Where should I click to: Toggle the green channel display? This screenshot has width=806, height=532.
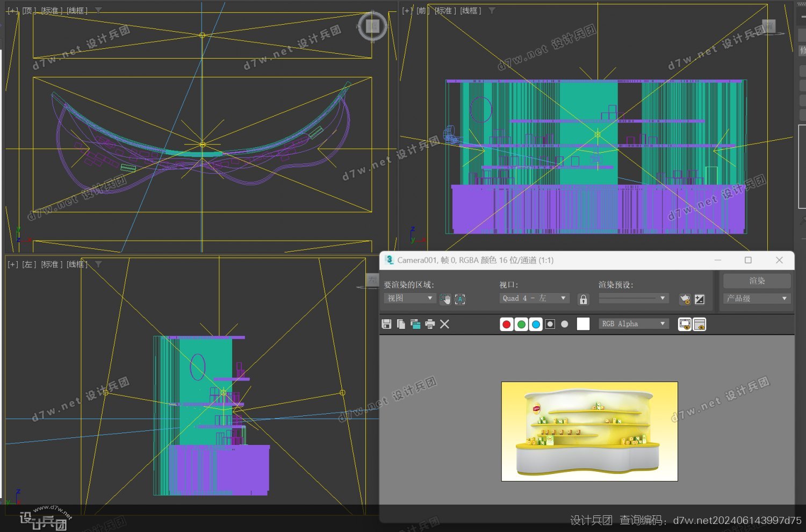521,324
